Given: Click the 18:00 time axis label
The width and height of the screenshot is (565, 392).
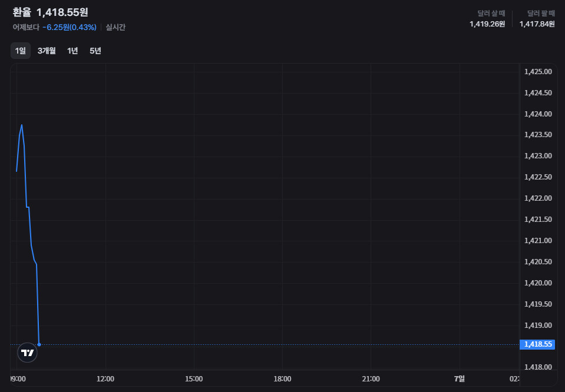Looking at the screenshot, I should point(282,379).
